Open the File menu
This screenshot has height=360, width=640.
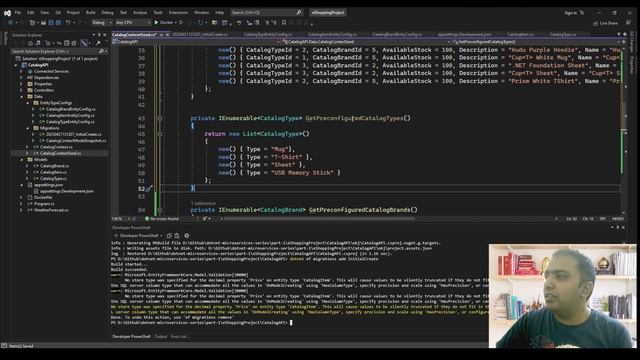point(18,13)
